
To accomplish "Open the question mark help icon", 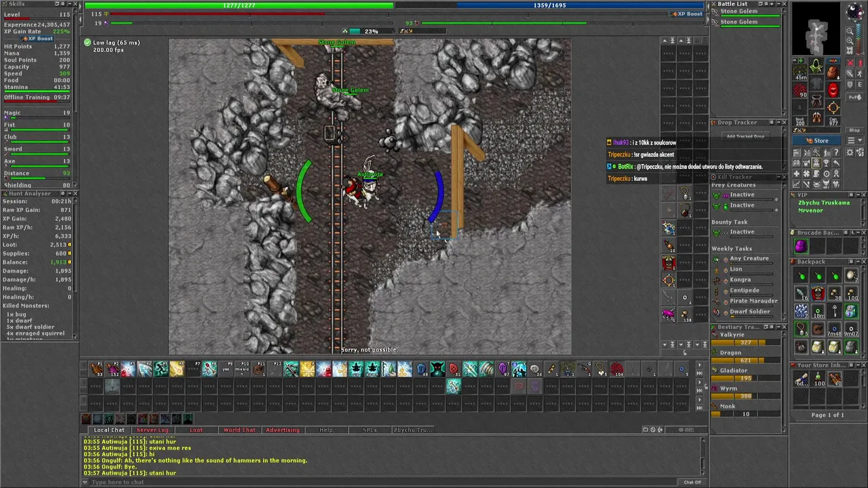I will (x=835, y=153).
